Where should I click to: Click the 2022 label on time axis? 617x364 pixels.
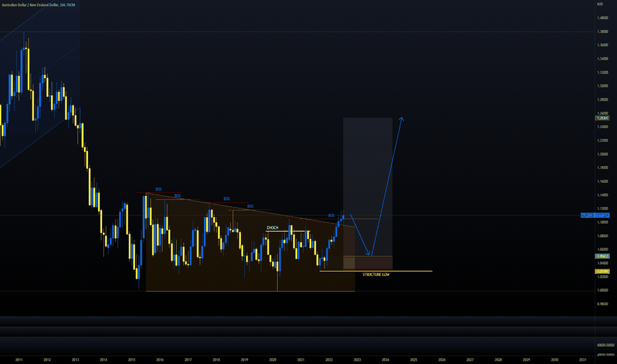coord(329,359)
